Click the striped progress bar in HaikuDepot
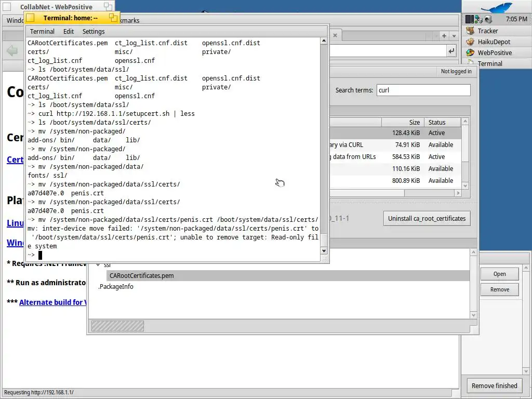 tap(117, 326)
